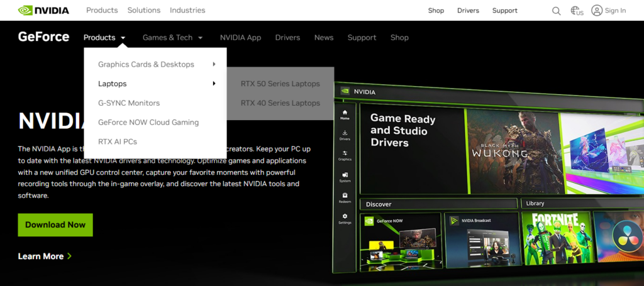Open Drivers in GeForce nav

[x=287, y=37]
